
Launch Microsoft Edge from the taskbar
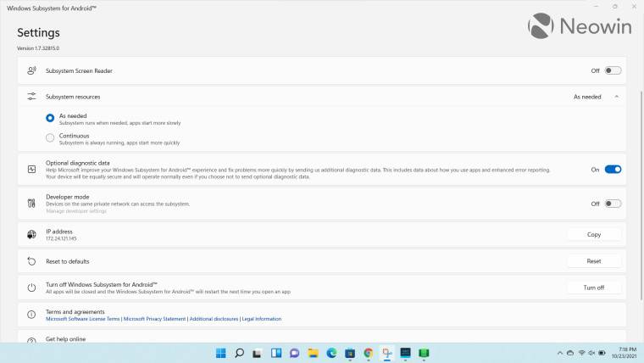(331, 353)
